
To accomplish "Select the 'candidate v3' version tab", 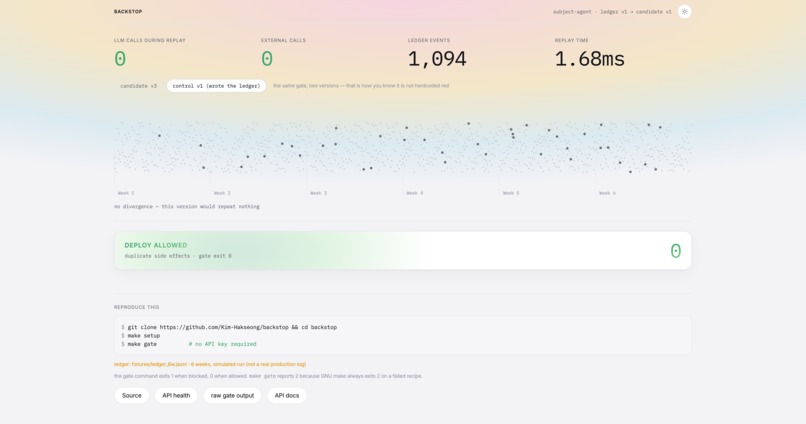I will pyautogui.click(x=138, y=86).
